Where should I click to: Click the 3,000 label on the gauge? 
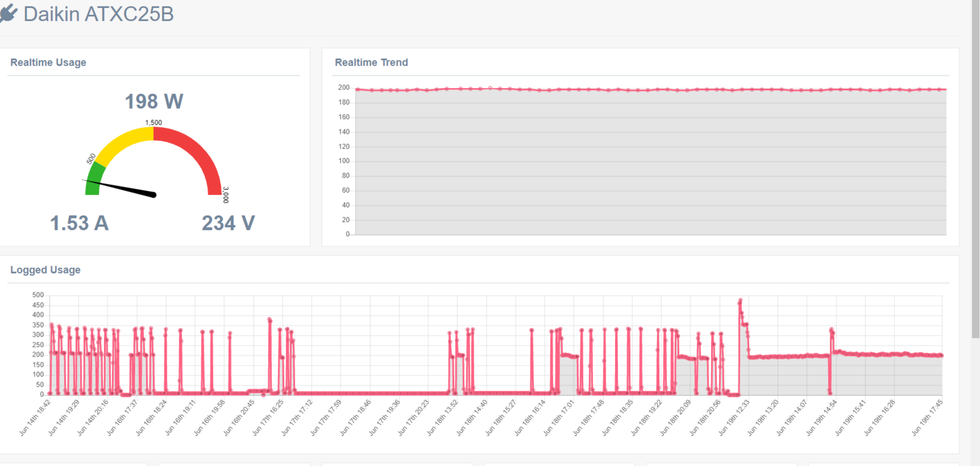(225, 195)
